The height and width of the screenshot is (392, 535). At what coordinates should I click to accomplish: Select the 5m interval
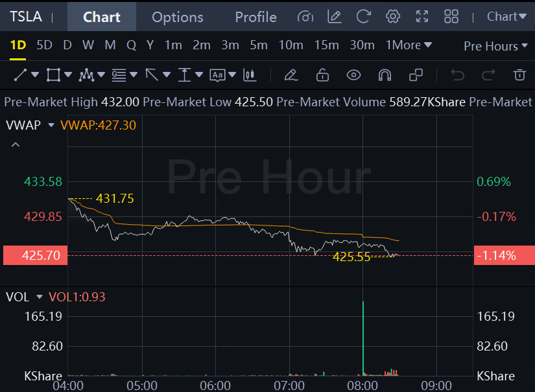click(259, 45)
